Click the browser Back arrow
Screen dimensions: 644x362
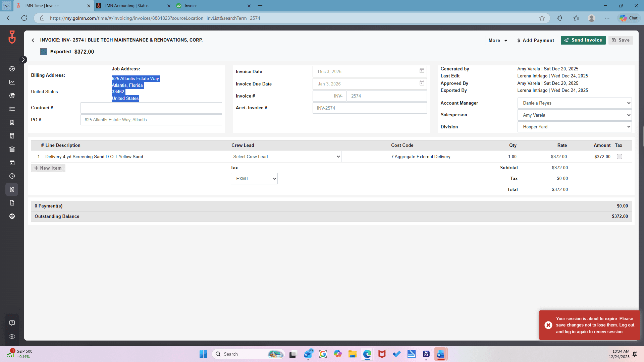pyautogui.click(x=9, y=18)
